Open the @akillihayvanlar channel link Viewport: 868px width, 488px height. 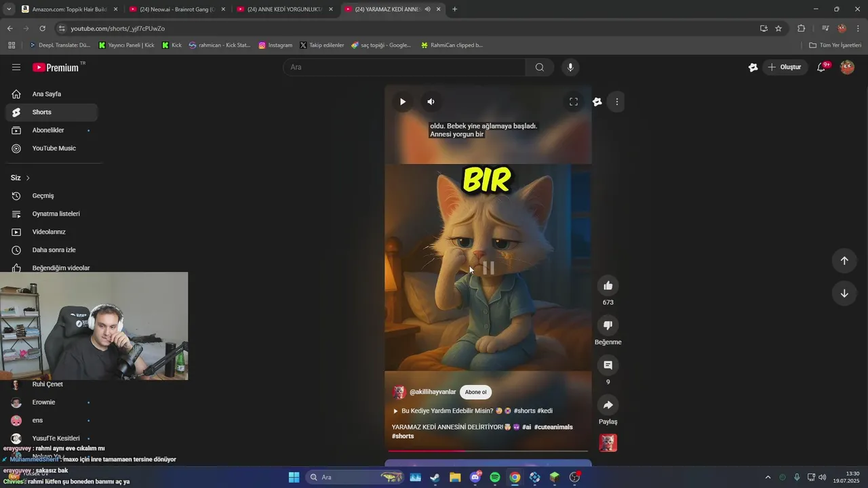(433, 392)
